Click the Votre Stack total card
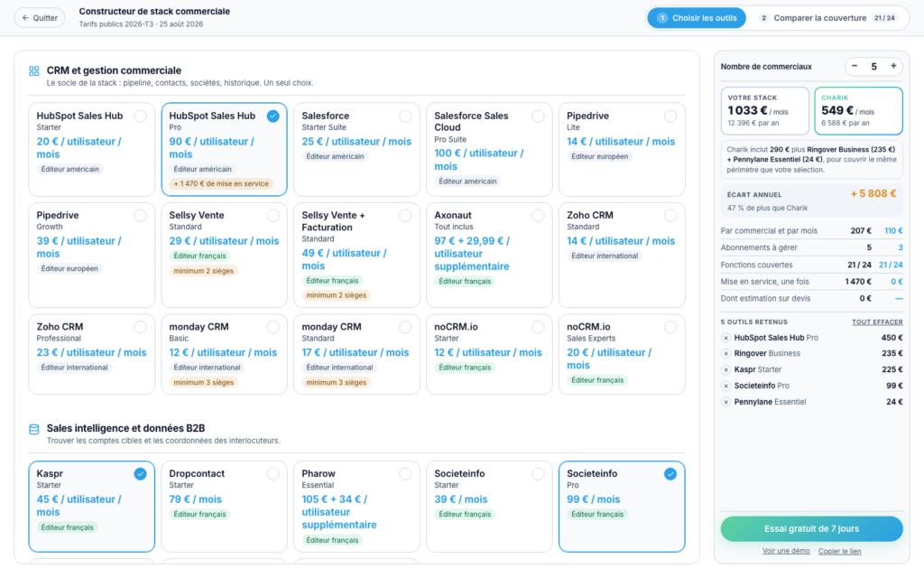 [x=765, y=111]
